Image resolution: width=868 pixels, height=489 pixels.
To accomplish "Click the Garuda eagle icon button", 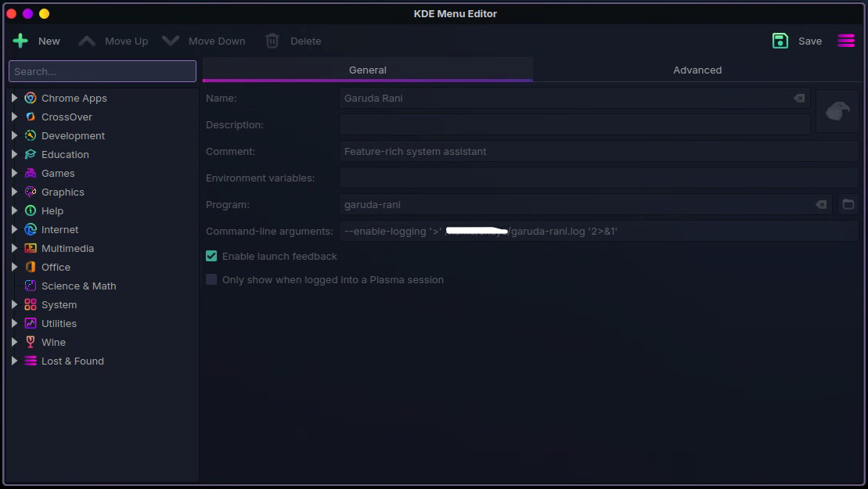I will [837, 111].
